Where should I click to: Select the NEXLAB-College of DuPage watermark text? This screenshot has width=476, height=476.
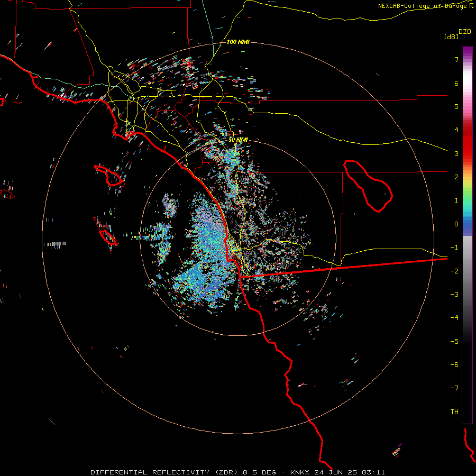tap(426, 6)
